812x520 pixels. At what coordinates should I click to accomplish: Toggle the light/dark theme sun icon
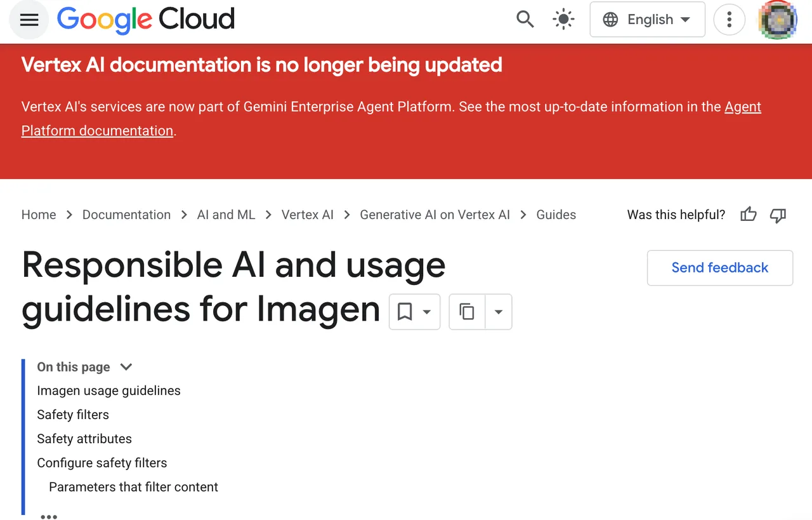coord(563,20)
